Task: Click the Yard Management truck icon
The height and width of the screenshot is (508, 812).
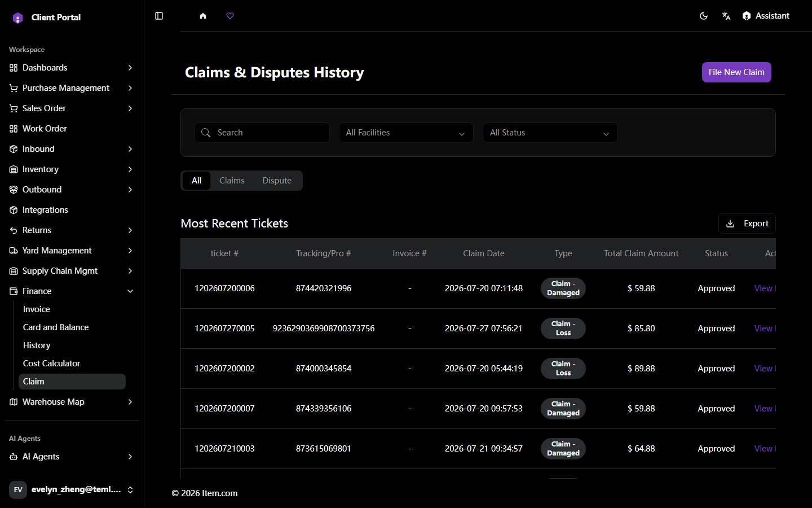Action: tap(14, 251)
